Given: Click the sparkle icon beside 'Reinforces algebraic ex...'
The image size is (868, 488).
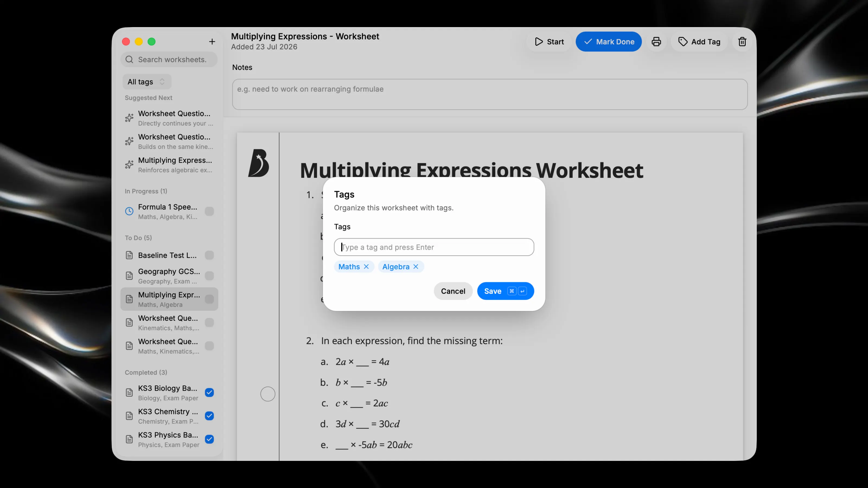Looking at the screenshot, I should (x=129, y=164).
